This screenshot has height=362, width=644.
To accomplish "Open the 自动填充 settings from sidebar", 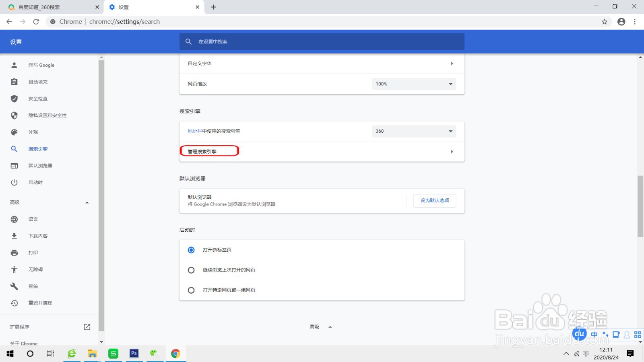I will 37,82.
